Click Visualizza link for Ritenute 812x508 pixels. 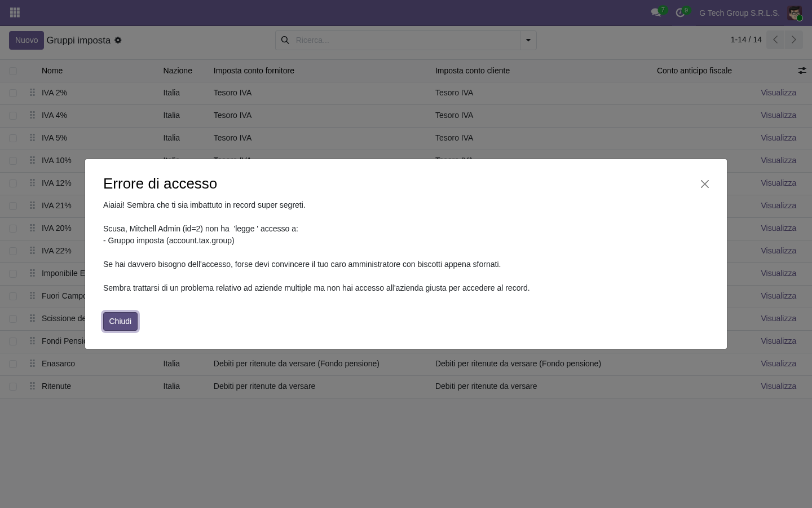click(x=778, y=386)
